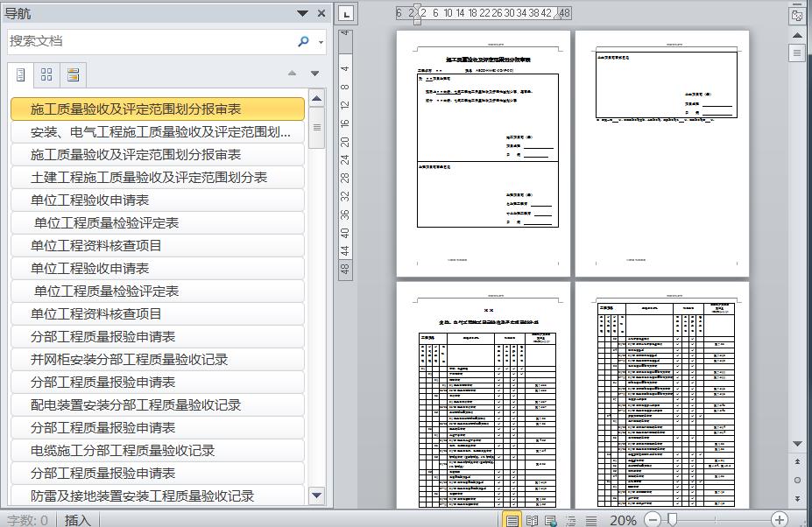
Task: Open navigation pane options dropdown
Action: pos(302,13)
